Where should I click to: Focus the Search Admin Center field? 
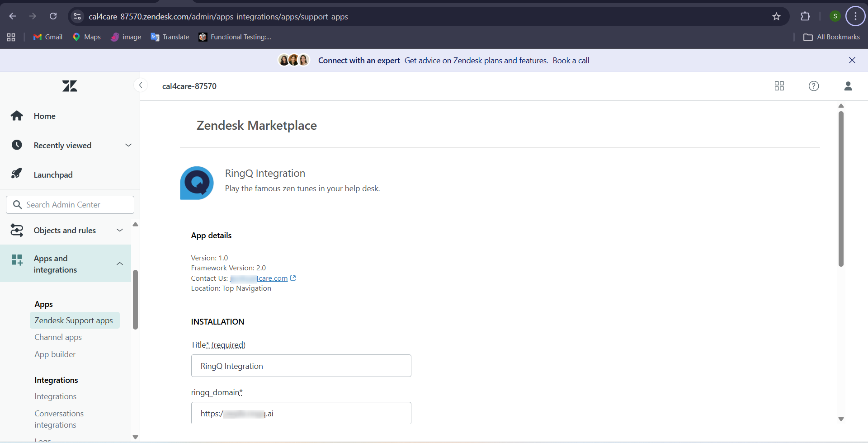pyautogui.click(x=70, y=205)
